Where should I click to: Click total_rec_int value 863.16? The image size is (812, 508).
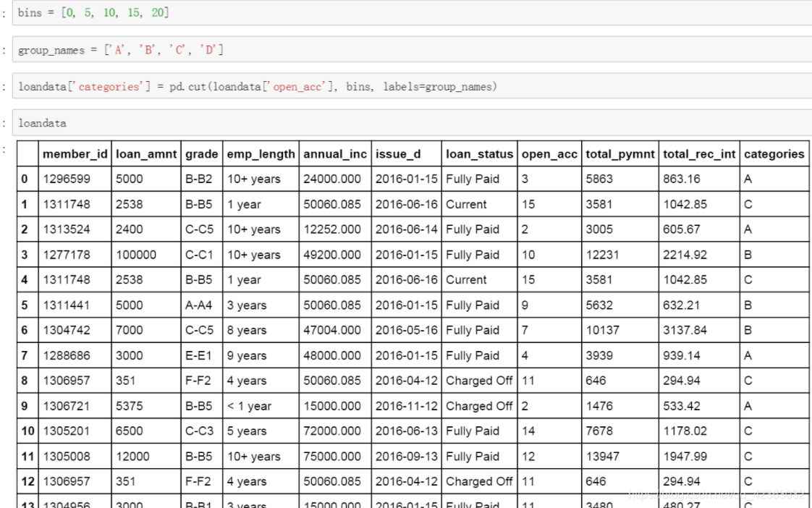(x=682, y=179)
